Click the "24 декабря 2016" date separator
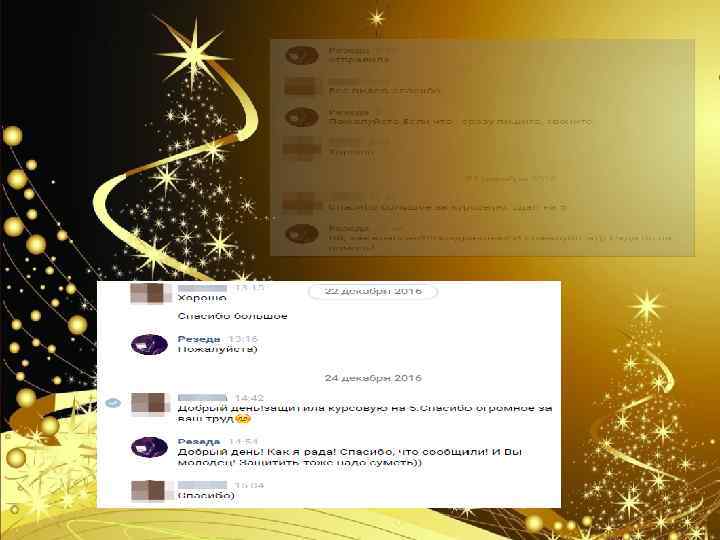Screen dimensions: 720x540 373,378
